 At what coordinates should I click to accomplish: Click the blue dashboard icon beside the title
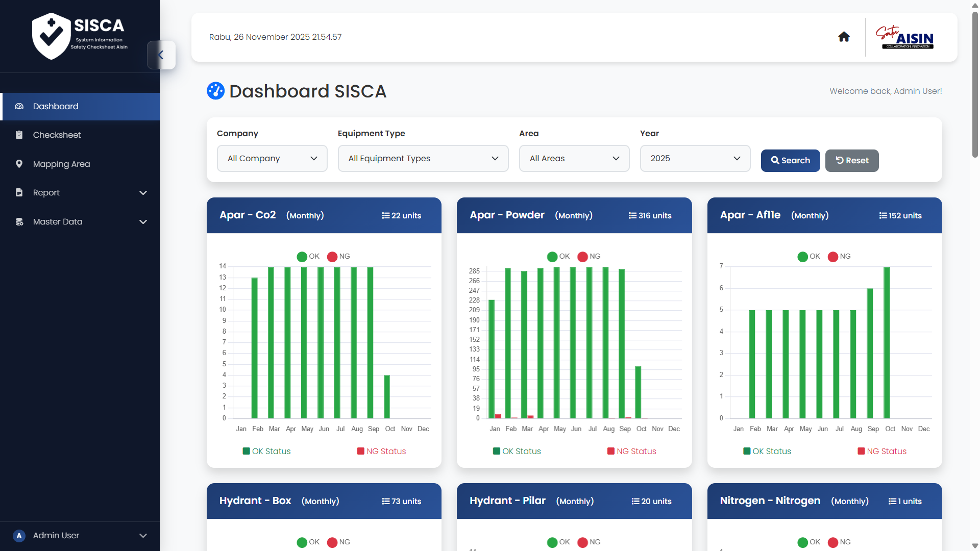coord(215,91)
